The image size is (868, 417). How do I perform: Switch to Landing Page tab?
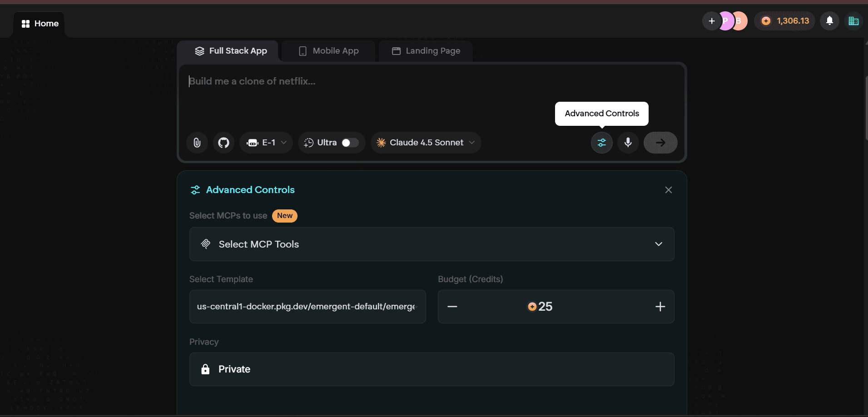point(426,51)
